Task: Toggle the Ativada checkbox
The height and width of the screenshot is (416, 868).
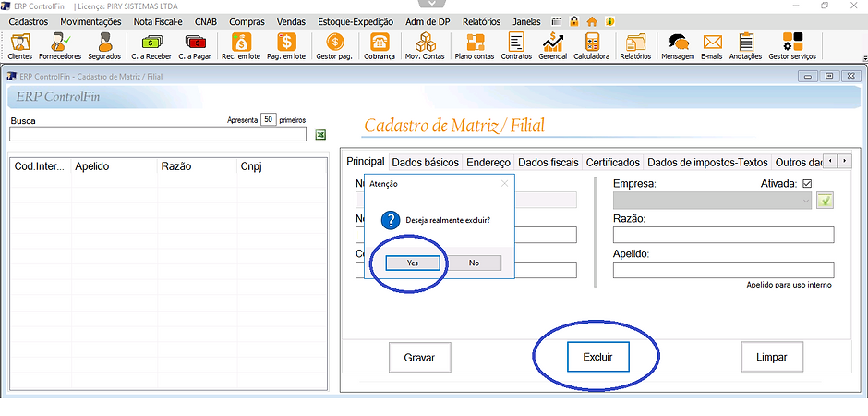Action: (806, 183)
